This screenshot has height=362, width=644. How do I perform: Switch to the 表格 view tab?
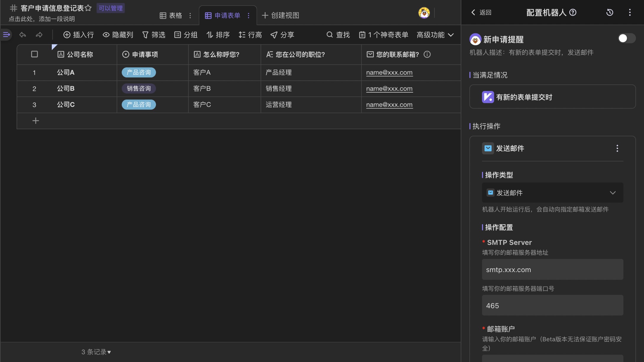pos(171,15)
